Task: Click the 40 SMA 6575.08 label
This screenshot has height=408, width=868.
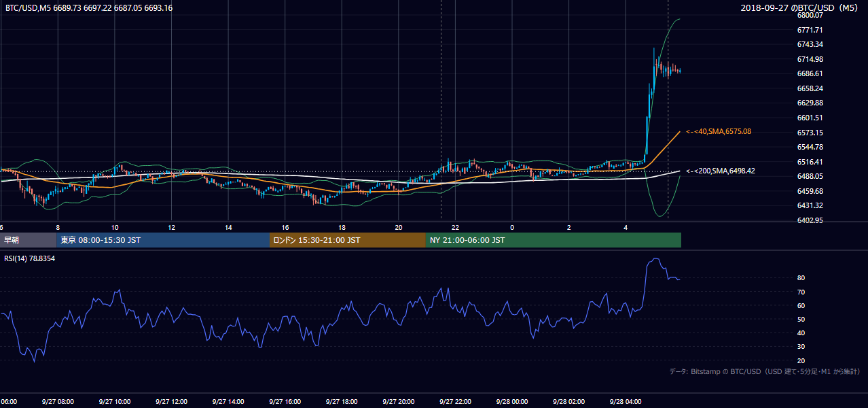Action: pyautogui.click(x=719, y=131)
